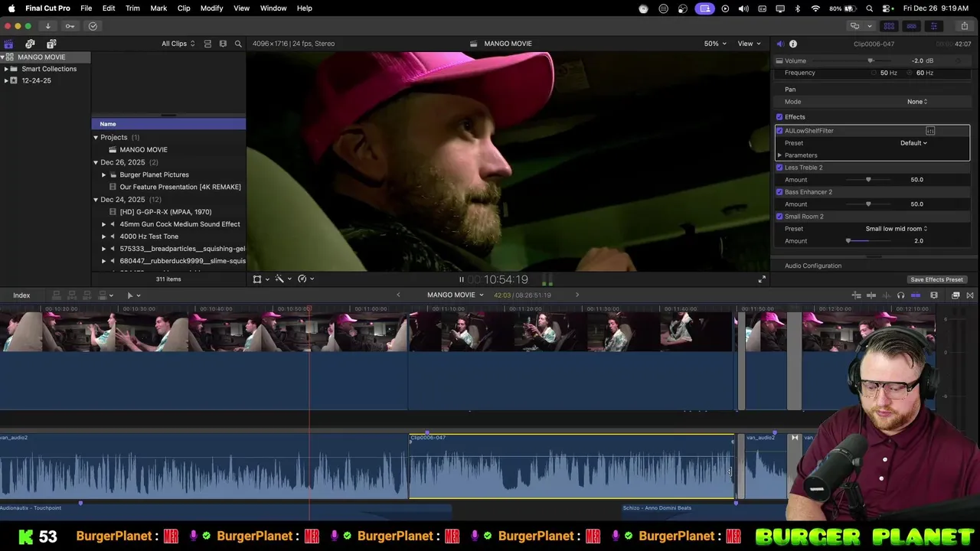Open the Window menu
The height and width of the screenshot is (551, 980).
[x=273, y=8]
